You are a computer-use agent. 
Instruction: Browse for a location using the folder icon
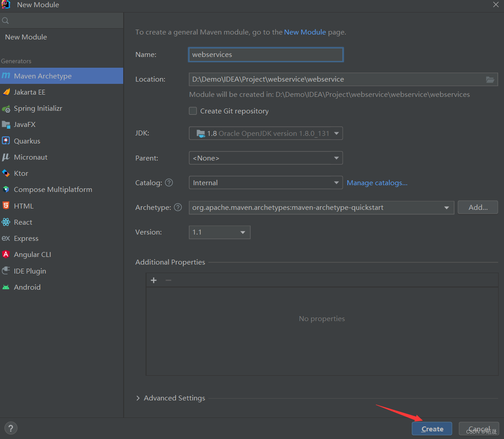490,79
